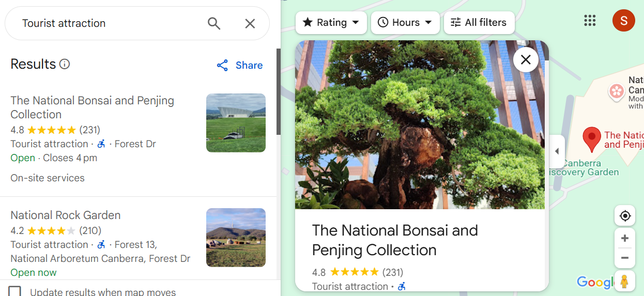Close the Bonsai collection place card

pos(526,59)
